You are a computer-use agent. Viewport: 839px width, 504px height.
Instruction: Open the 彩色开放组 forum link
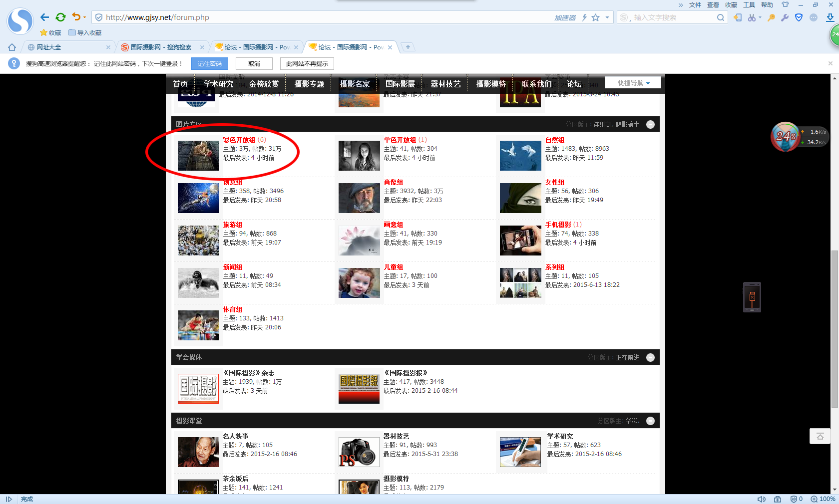239,140
